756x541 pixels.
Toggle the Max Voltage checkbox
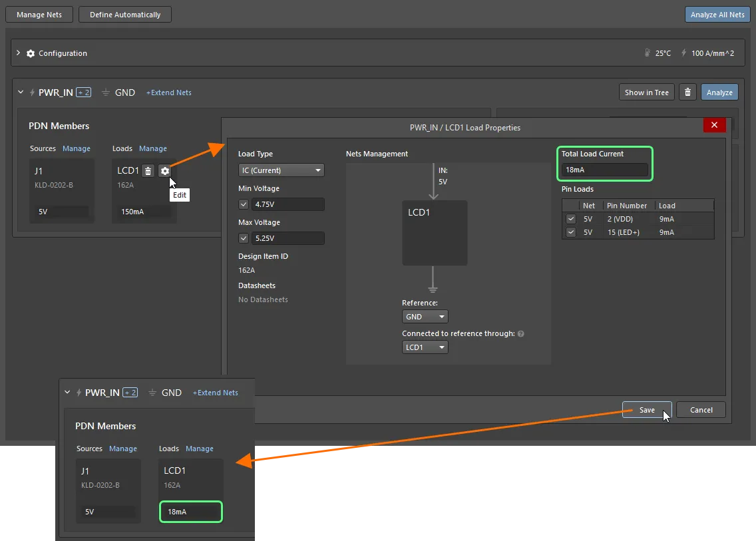pyautogui.click(x=244, y=238)
